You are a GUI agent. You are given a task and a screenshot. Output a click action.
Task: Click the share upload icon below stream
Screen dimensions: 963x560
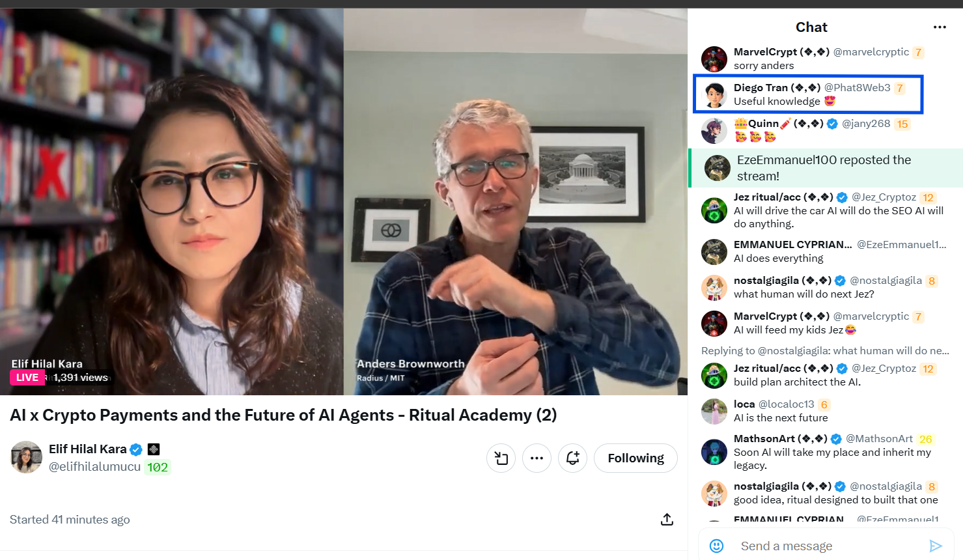point(667,520)
